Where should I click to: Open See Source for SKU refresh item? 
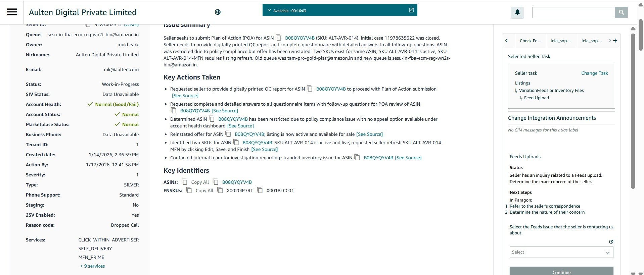265,149
